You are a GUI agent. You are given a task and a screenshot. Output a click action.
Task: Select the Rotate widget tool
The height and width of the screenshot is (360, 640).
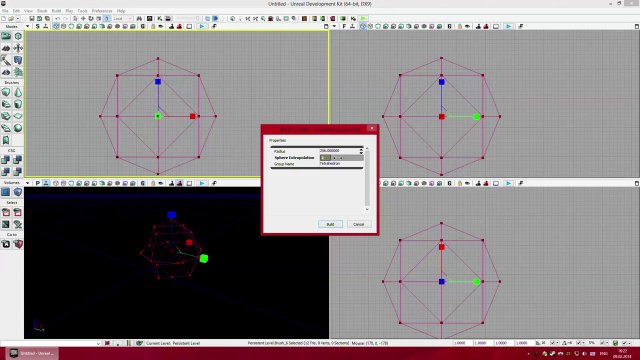tap(91, 19)
